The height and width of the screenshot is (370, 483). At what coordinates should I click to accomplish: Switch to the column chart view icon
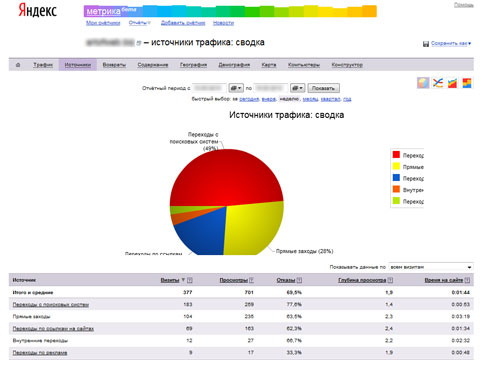467,83
